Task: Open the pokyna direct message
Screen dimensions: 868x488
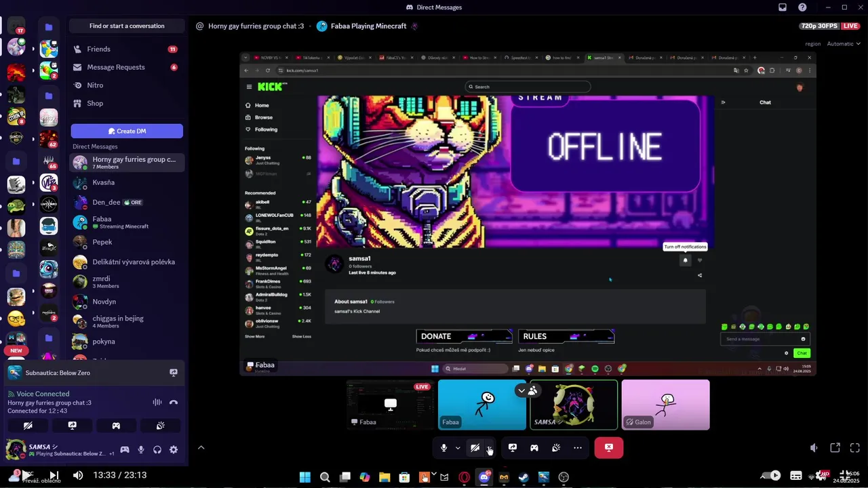Action: pyautogui.click(x=127, y=341)
